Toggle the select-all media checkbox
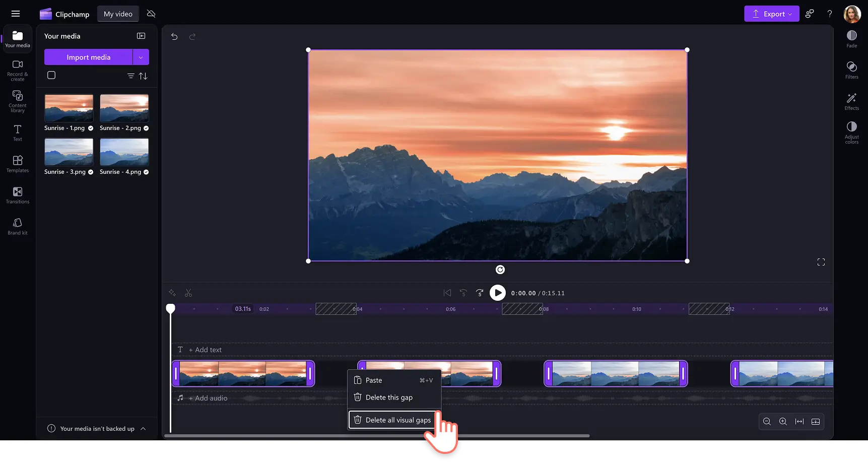 (51, 75)
